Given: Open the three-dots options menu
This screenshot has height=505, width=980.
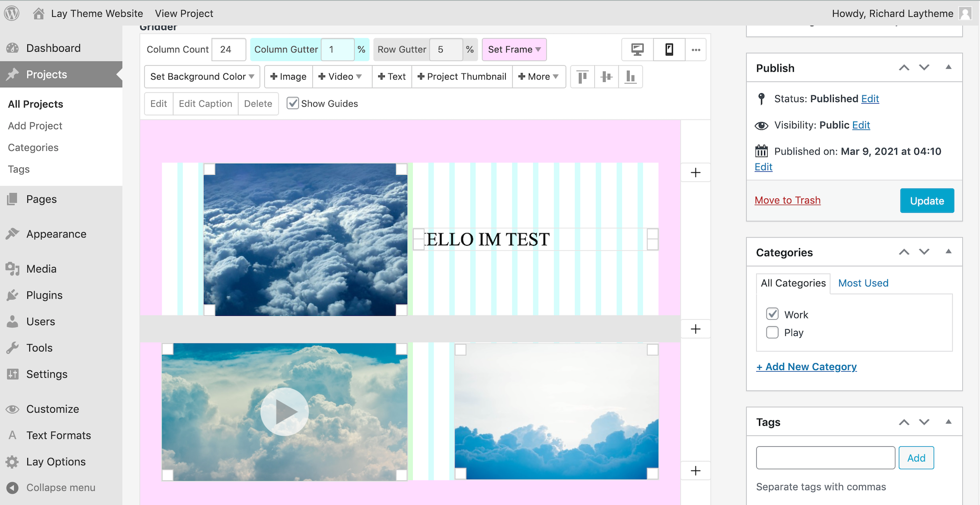Looking at the screenshot, I should 695,49.
